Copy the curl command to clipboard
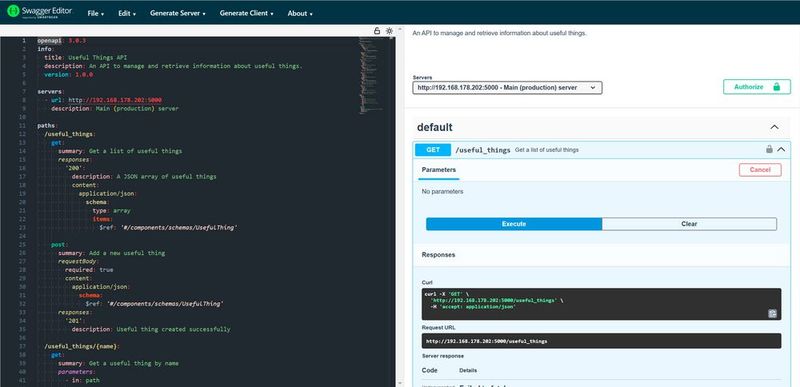This screenshot has width=800, height=387. 772,314
